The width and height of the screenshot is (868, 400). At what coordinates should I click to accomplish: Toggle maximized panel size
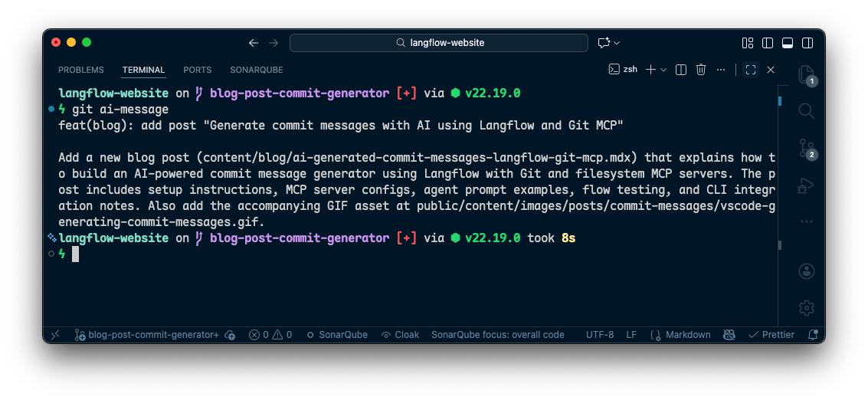tap(751, 70)
